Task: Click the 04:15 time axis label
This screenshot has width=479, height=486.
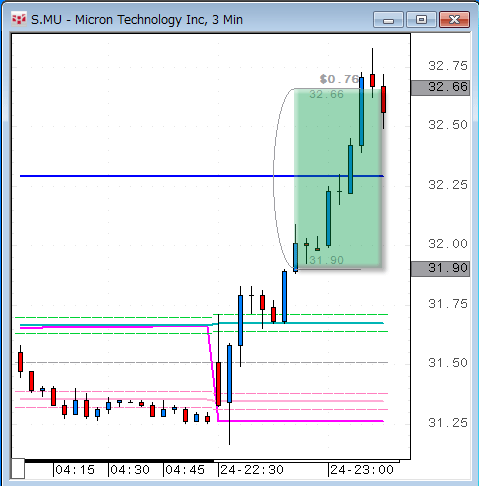Action: coord(75,470)
